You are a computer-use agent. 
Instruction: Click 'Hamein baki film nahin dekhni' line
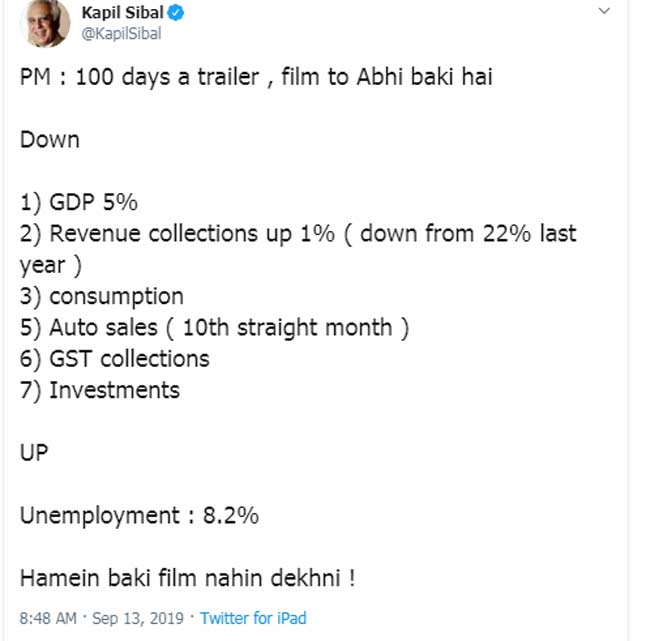coord(188,578)
